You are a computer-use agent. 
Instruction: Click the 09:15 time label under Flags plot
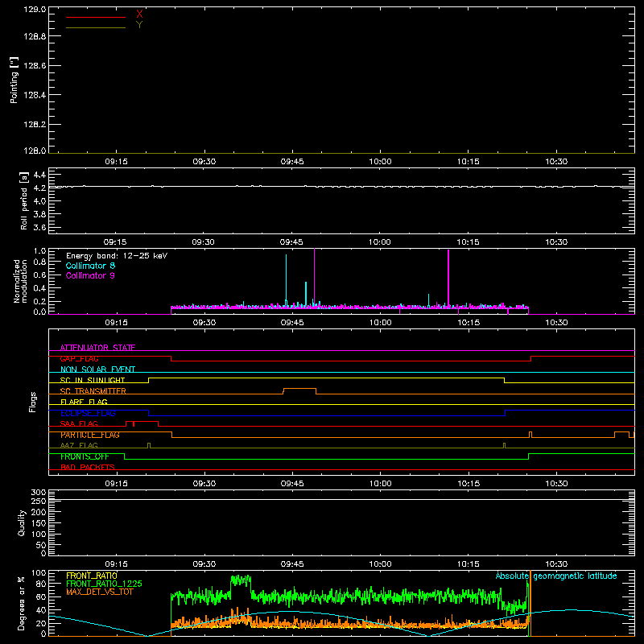point(116,484)
